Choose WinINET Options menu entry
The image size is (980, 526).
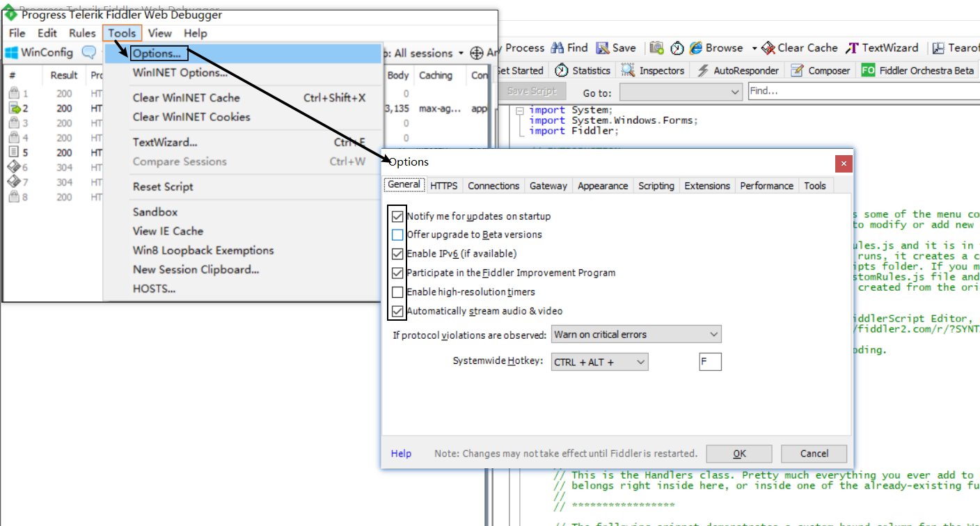click(244, 72)
